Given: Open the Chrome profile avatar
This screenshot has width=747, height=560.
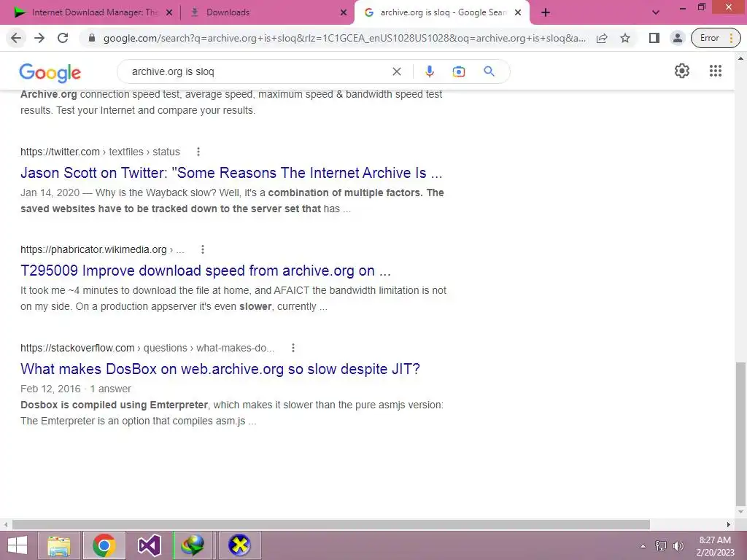Looking at the screenshot, I should point(677,38).
